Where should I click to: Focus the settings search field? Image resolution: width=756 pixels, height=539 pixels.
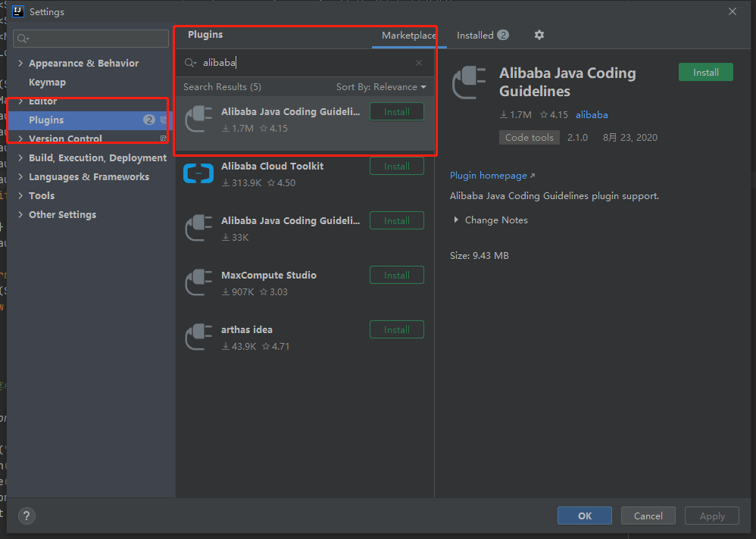(x=91, y=39)
